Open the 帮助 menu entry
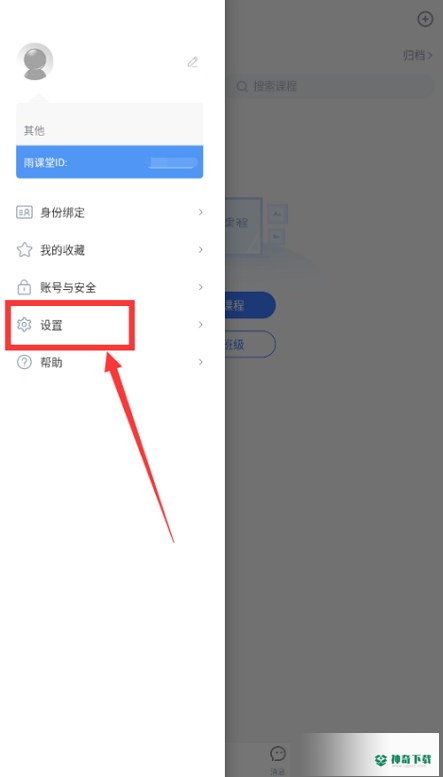Viewport: 443px width, 777px height. point(110,362)
